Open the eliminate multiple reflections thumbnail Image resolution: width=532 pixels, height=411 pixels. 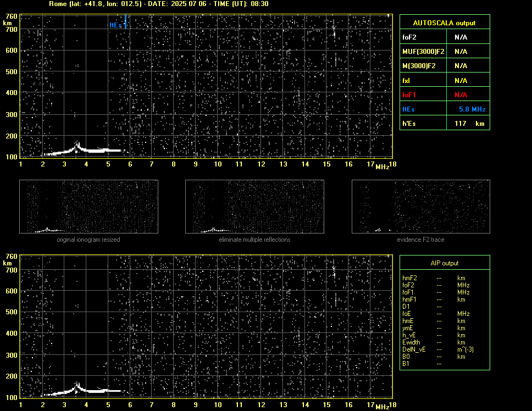click(254, 207)
